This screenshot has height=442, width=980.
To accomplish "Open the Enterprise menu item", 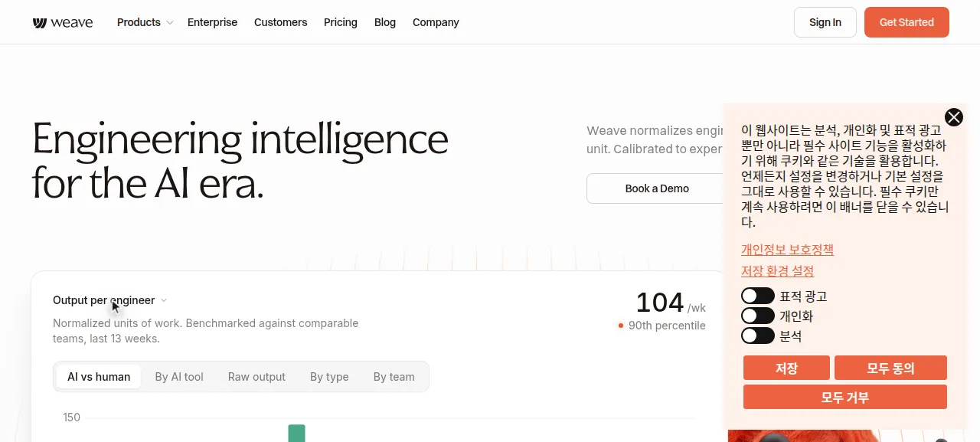I will point(212,22).
